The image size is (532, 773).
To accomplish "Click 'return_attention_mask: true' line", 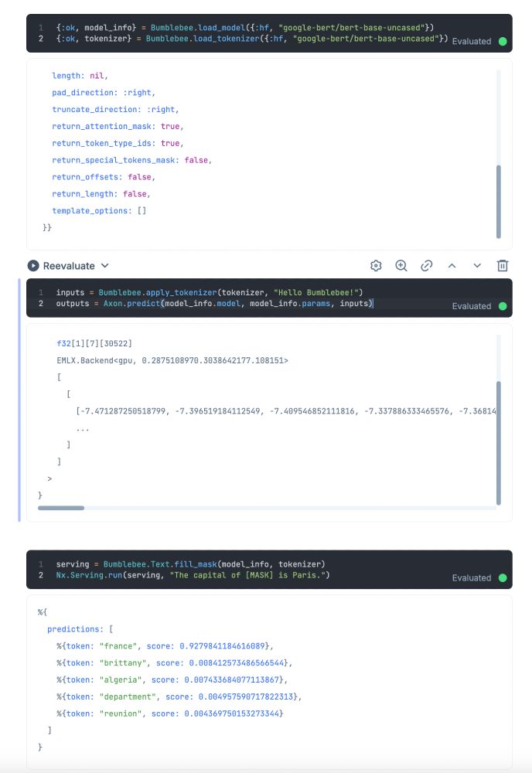I will [x=118, y=126].
